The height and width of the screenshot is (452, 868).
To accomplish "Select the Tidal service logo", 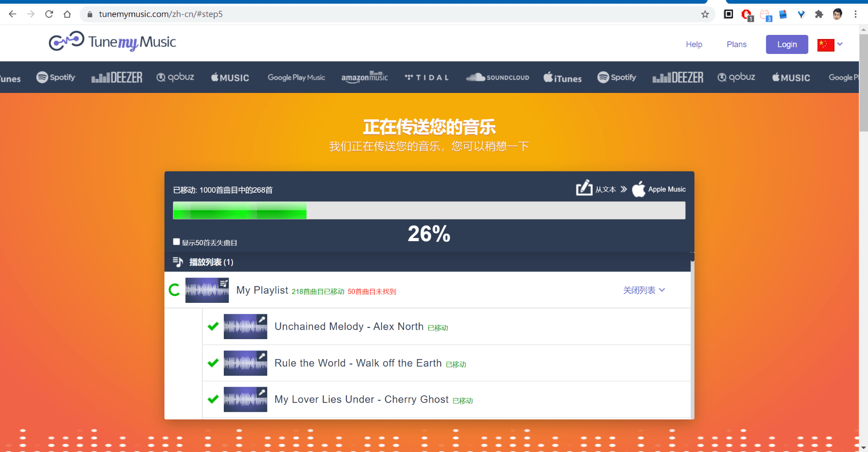I will 427,78.
